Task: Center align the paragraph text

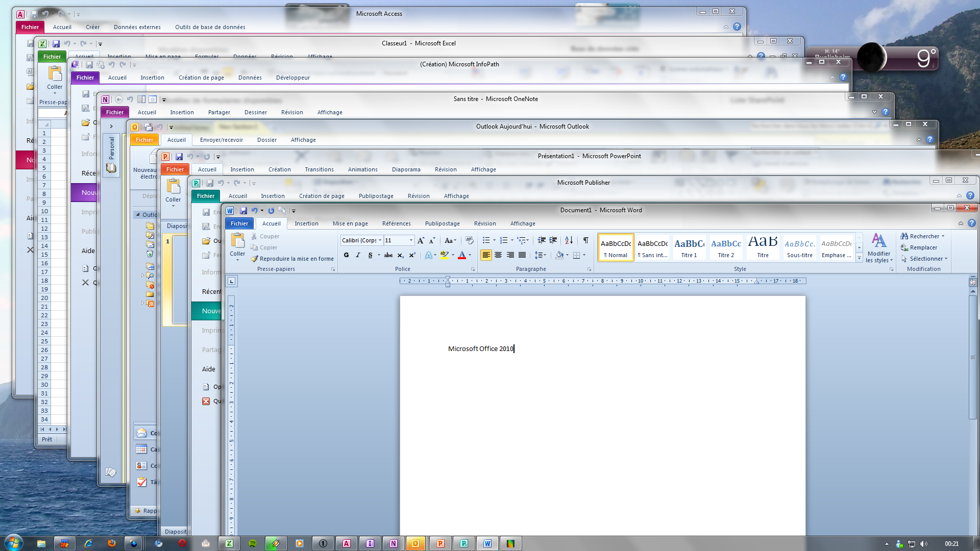Action: point(498,255)
